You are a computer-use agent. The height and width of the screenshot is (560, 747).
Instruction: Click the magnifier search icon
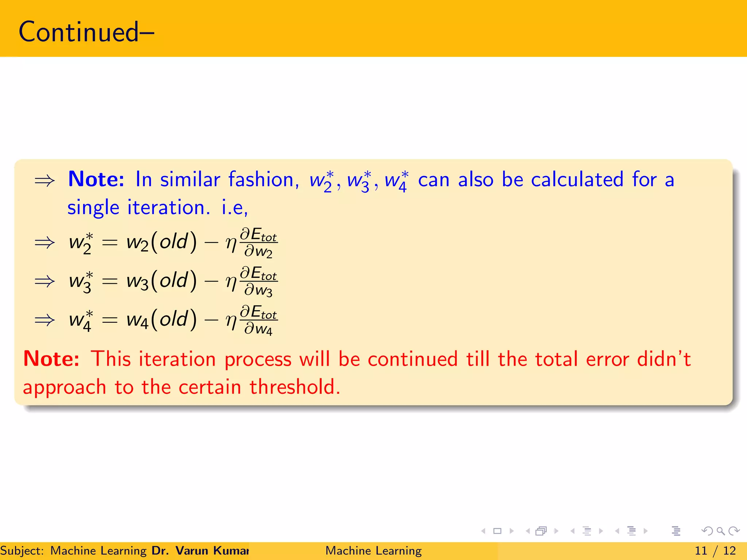click(x=721, y=531)
